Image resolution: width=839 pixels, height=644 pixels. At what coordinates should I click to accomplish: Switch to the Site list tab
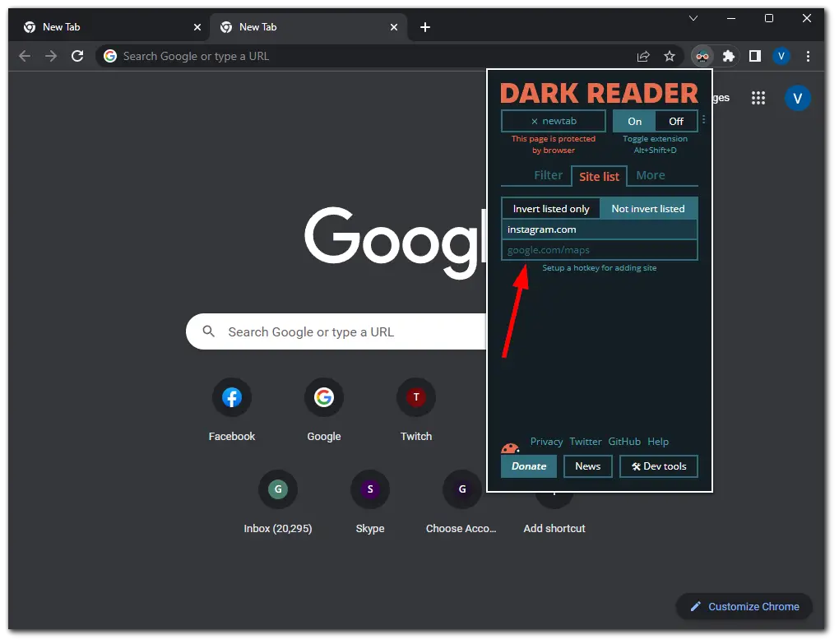tap(599, 177)
